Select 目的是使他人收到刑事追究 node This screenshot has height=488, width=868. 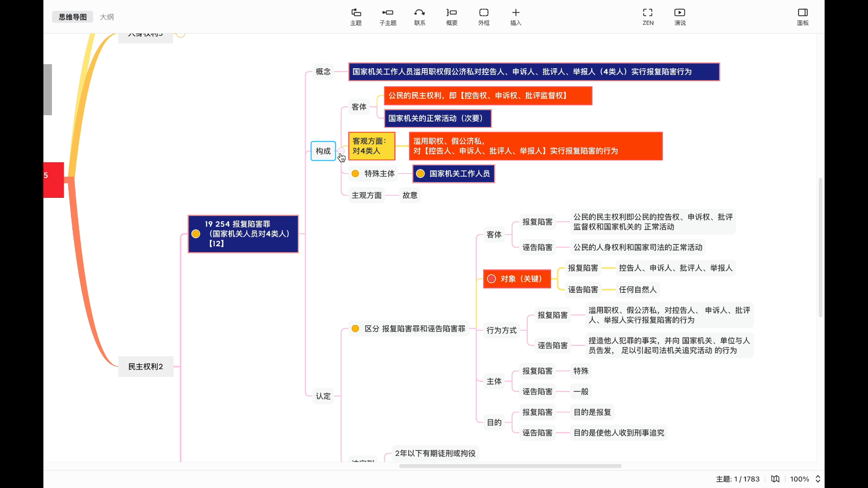[x=619, y=433]
